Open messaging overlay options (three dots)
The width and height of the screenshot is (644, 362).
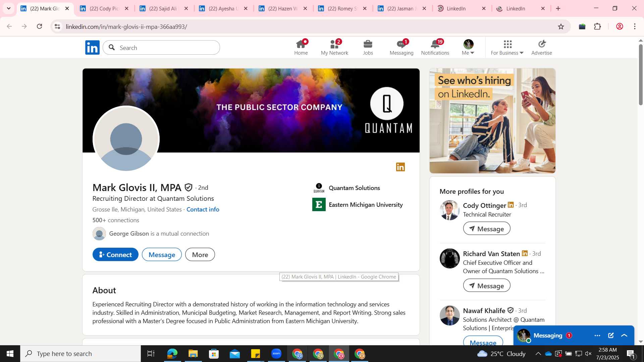(x=597, y=336)
